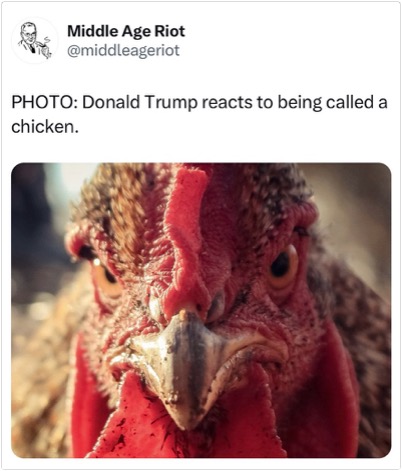This screenshot has width=402, height=471.
Task: Click the sketched man's face in the avatar
Action: pos(28,33)
